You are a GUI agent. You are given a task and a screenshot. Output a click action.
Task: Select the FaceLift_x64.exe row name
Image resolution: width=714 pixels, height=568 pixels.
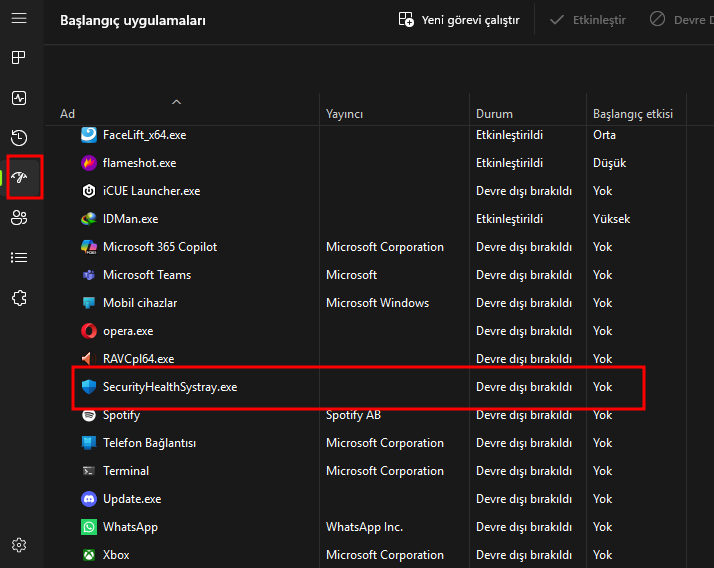(144, 135)
